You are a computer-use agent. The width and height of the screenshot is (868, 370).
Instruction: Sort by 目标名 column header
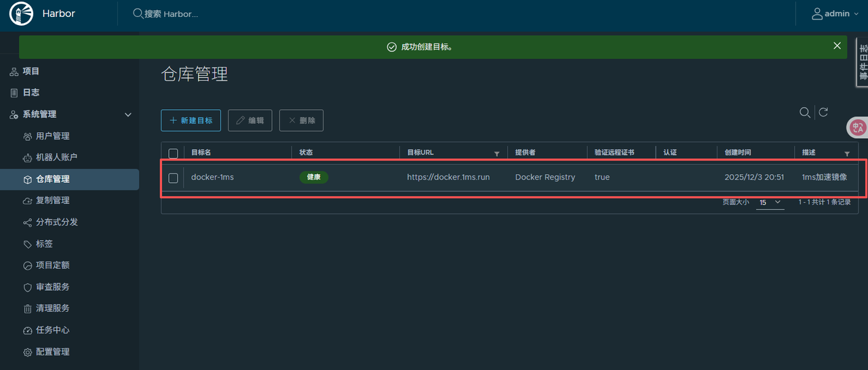201,152
